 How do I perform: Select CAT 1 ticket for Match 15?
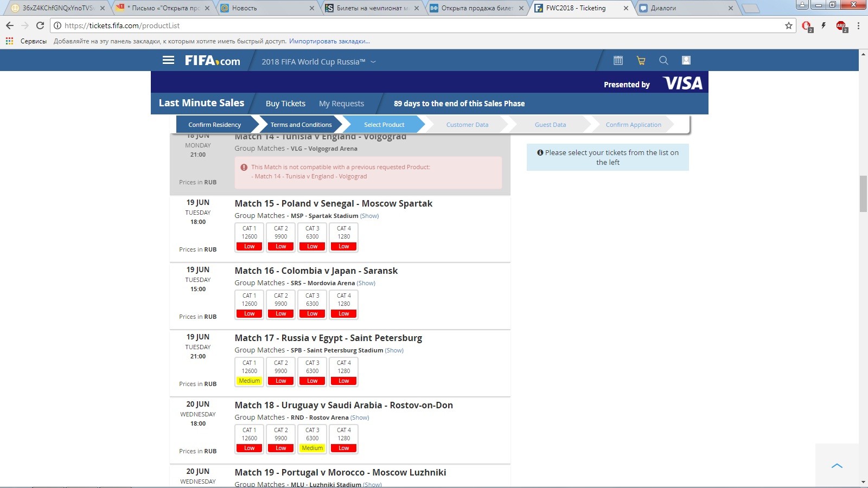(250, 237)
